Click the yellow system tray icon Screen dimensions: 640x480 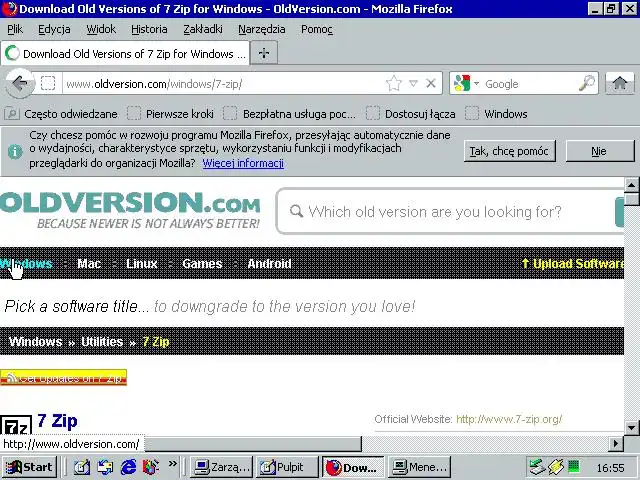pos(556,467)
